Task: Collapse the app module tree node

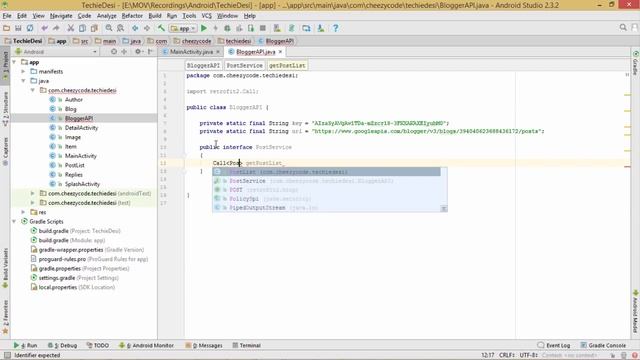Action: 14,62
